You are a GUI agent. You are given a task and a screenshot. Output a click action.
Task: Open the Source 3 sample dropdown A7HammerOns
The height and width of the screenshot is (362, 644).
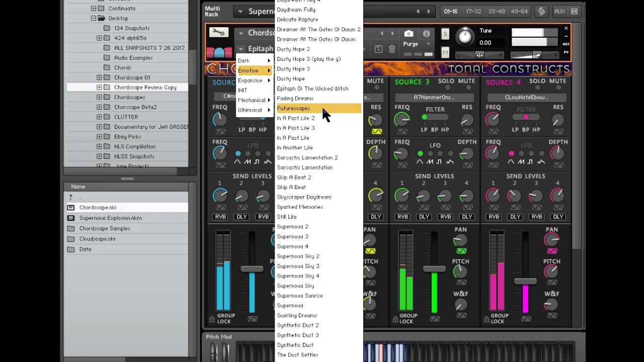click(x=435, y=97)
